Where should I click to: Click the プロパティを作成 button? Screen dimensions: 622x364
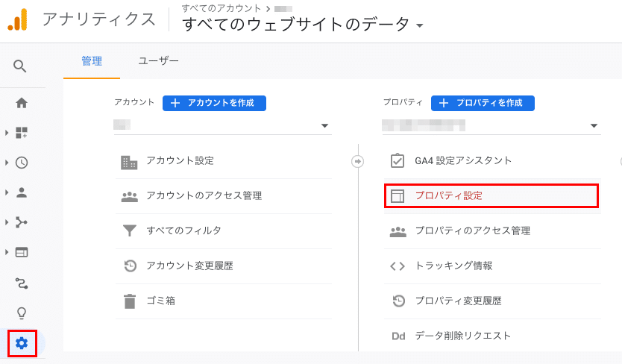(x=483, y=103)
